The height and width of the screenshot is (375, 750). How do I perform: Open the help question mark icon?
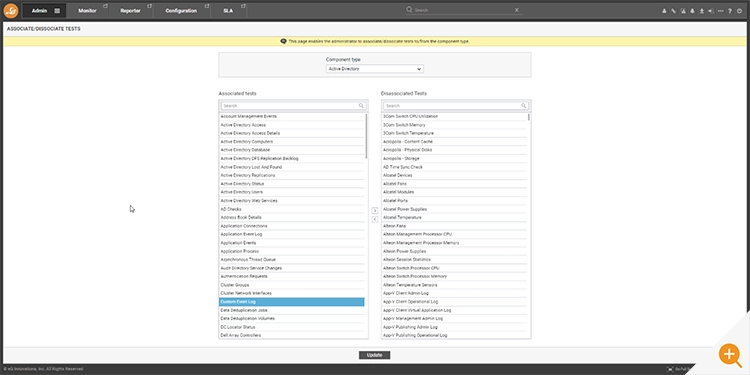(730, 11)
